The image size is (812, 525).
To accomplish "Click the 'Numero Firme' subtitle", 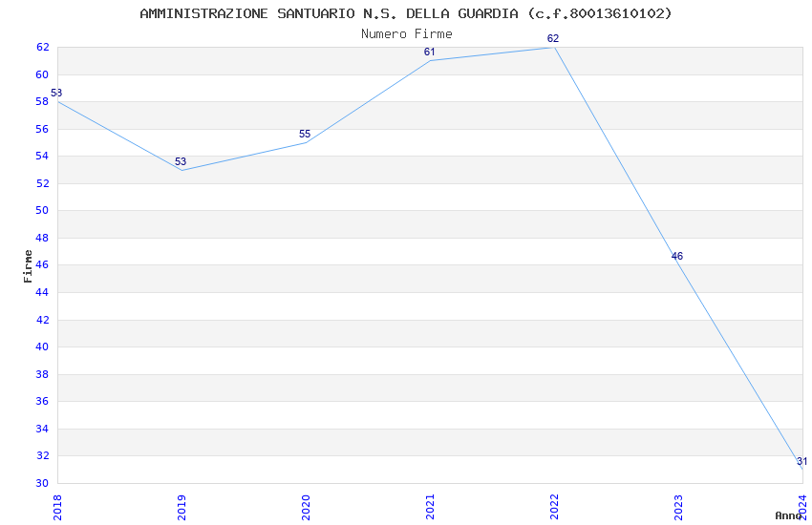I will pos(407,34).
